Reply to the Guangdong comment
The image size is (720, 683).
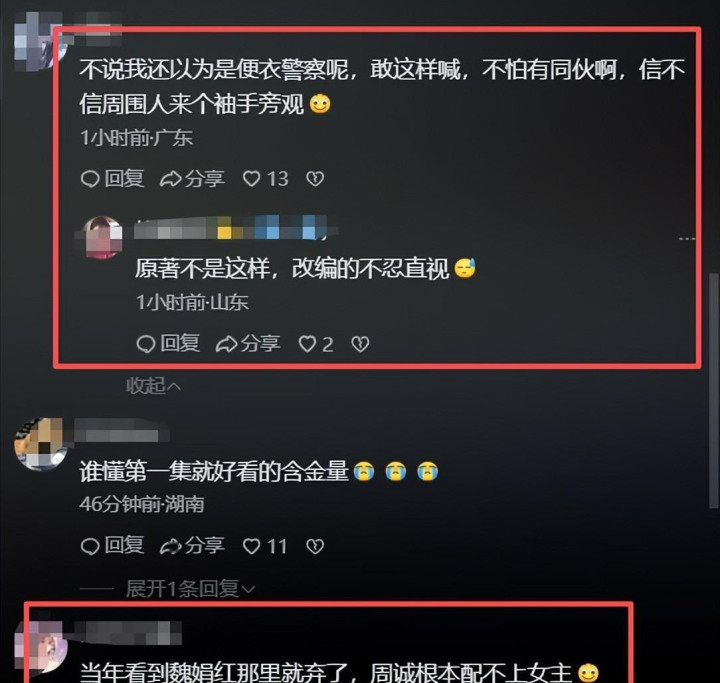point(112,179)
